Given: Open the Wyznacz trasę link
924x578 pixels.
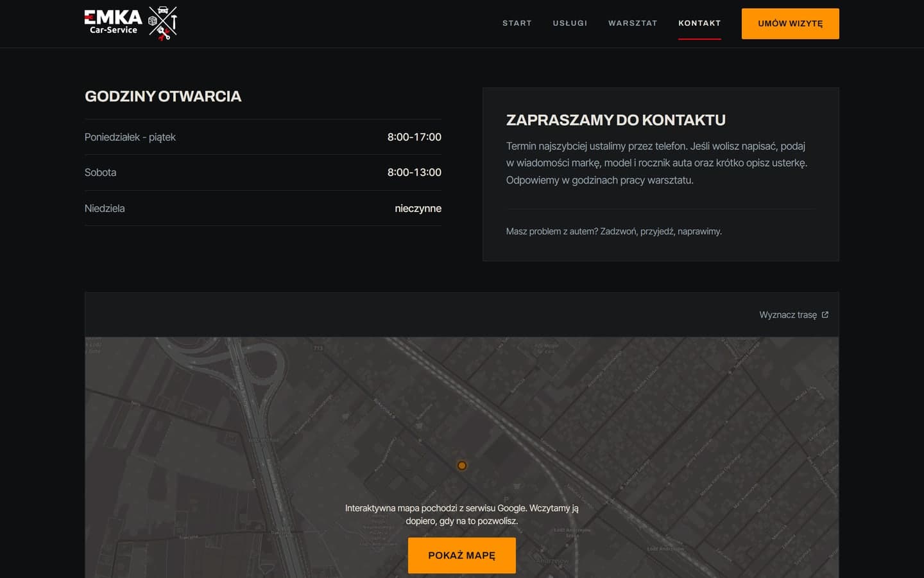Looking at the screenshot, I should tap(794, 315).
